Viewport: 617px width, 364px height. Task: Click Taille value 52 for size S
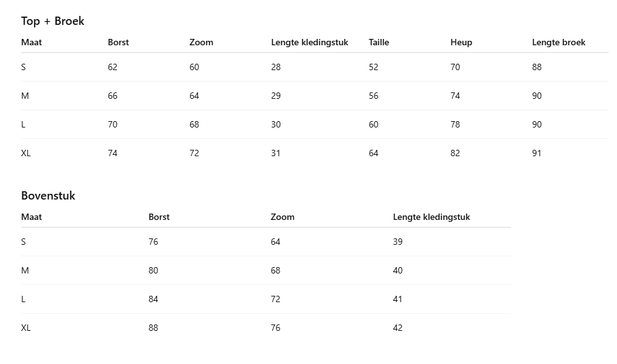(373, 67)
